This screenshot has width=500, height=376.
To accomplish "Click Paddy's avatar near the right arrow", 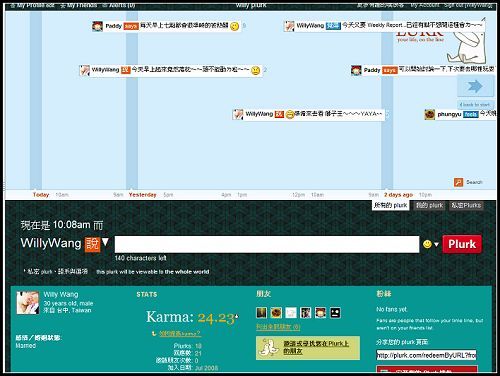I will click(x=356, y=70).
